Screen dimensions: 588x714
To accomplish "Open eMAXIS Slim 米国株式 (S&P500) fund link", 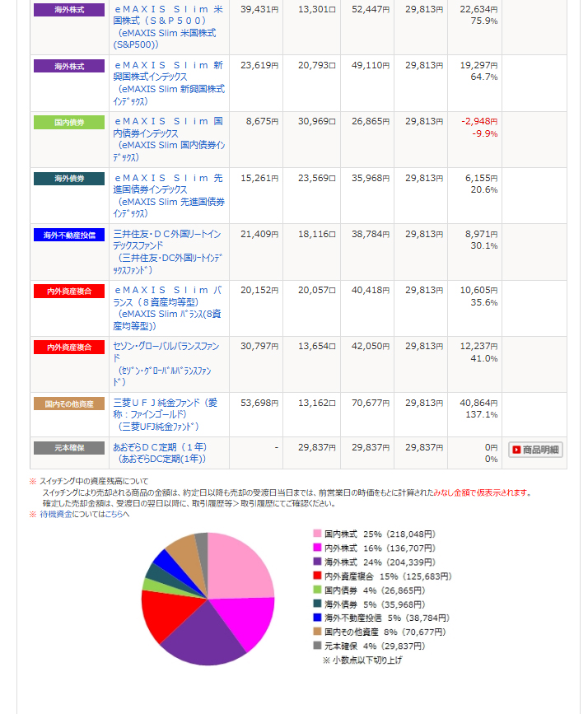I will (169, 21).
